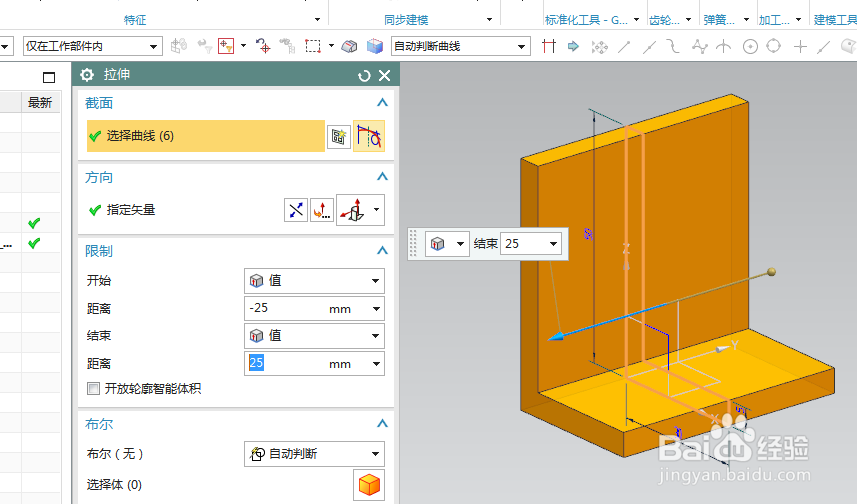Click the end distance field showing 25

tap(284, 363)
